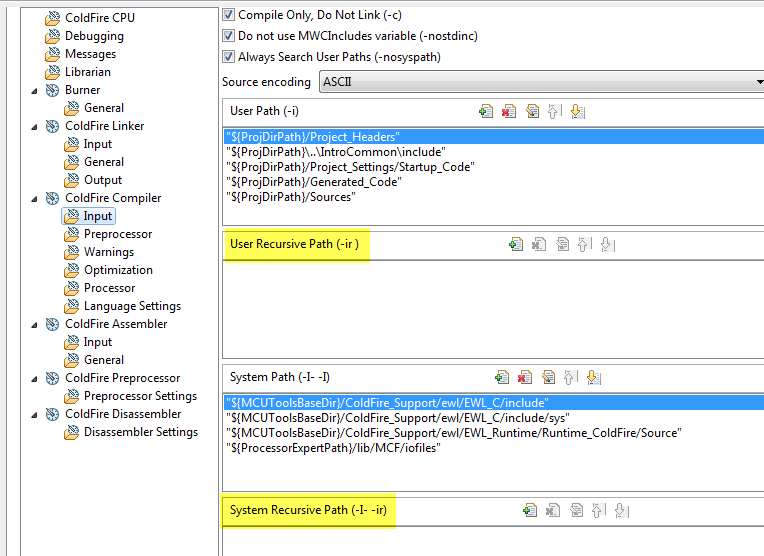Select Input under ColdFire Assembler
The image size is (764, 556).
click(97, 343)
